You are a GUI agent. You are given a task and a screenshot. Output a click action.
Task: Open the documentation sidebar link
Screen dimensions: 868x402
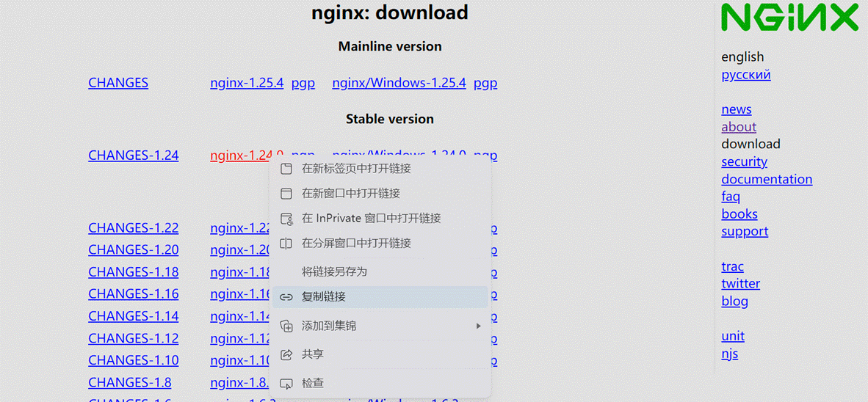767,179
